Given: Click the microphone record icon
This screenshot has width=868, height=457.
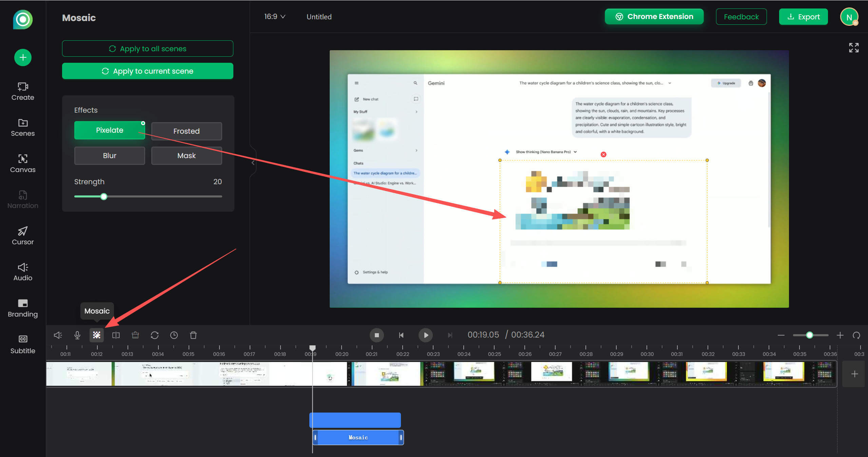Looking at the screenshot, I should click(77, 335).
